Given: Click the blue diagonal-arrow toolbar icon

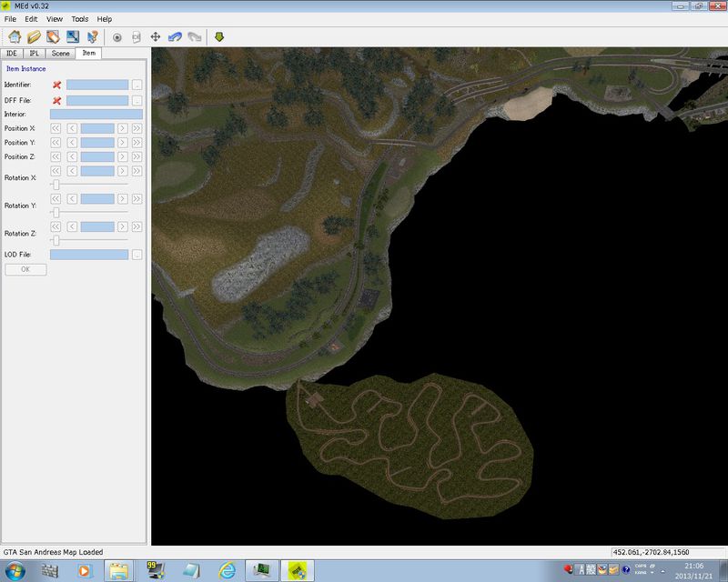Looking at the screenshot, I should coord(73,36).
